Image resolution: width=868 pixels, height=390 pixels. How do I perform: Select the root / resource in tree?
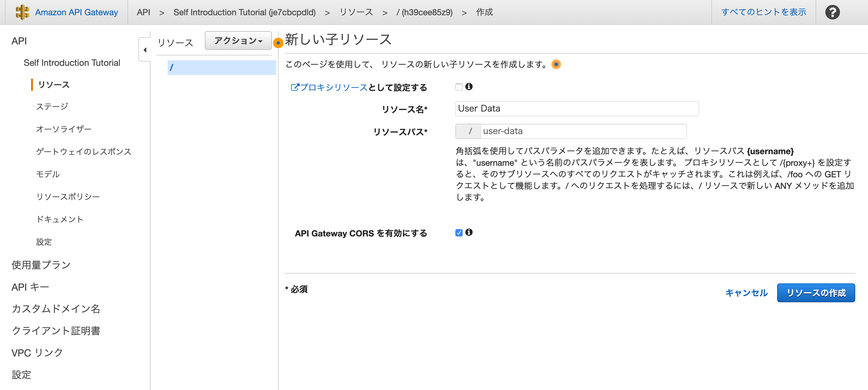(x=221, y=67)
